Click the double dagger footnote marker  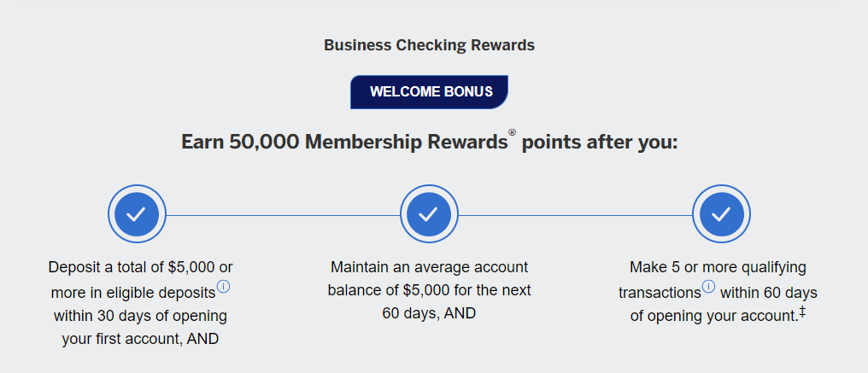(x=802, y=313)
